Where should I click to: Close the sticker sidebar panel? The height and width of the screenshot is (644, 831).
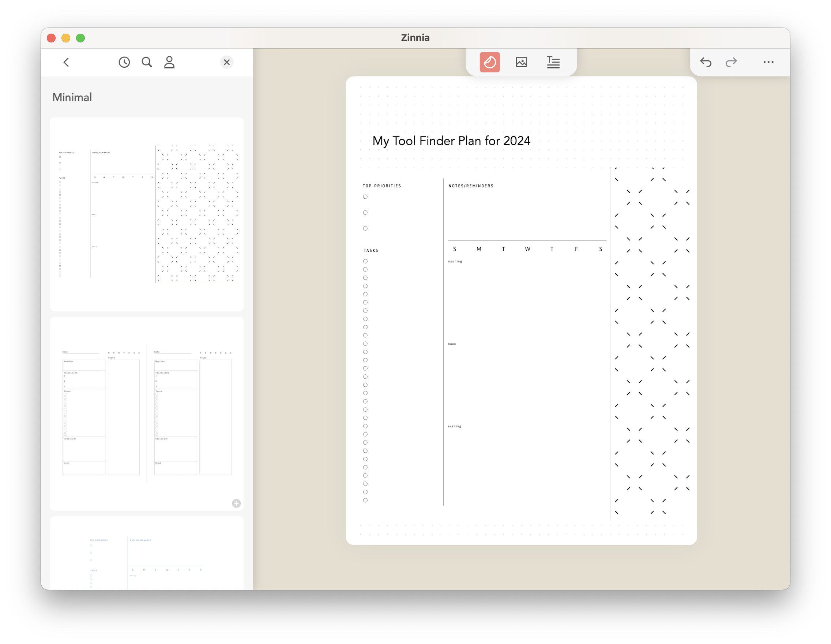point(227,62)
